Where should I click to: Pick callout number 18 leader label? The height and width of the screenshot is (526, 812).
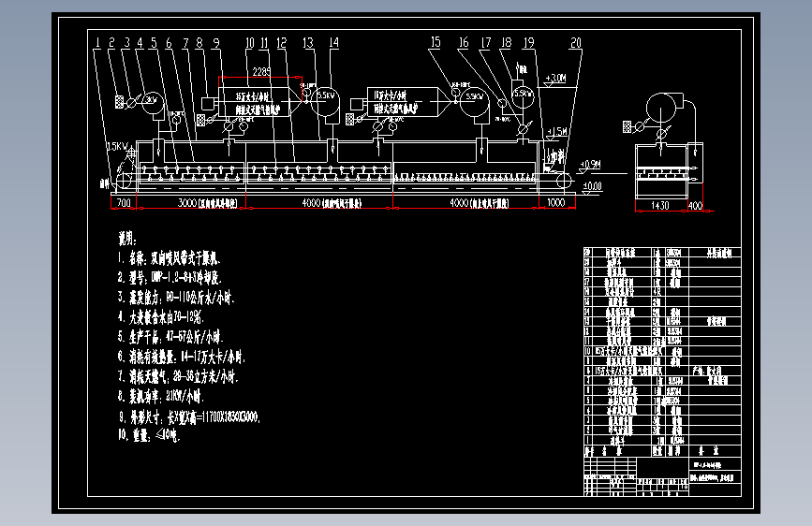506,42
